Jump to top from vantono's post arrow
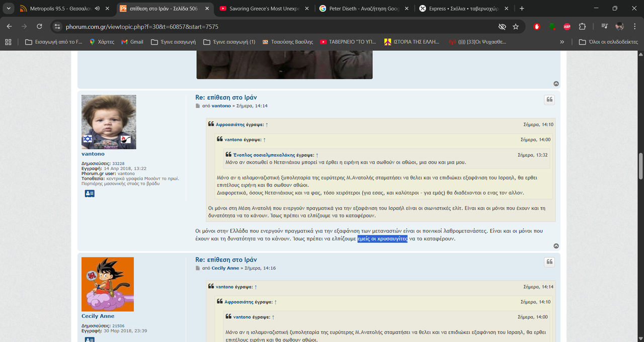 pyautogui.click(x=556, y=246)
